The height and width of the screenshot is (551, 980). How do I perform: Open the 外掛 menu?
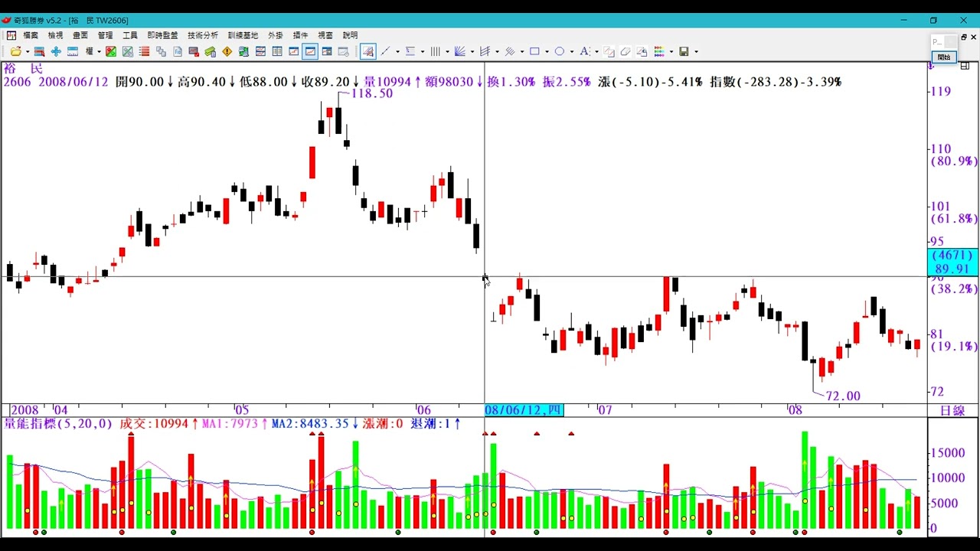click(x=276, y=35)
